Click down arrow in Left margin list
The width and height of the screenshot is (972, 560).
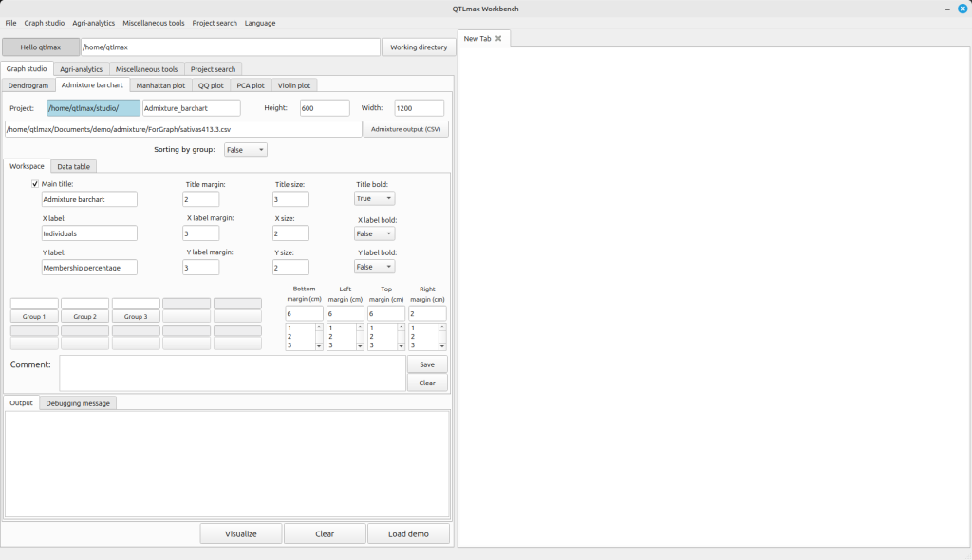point(360,346)
